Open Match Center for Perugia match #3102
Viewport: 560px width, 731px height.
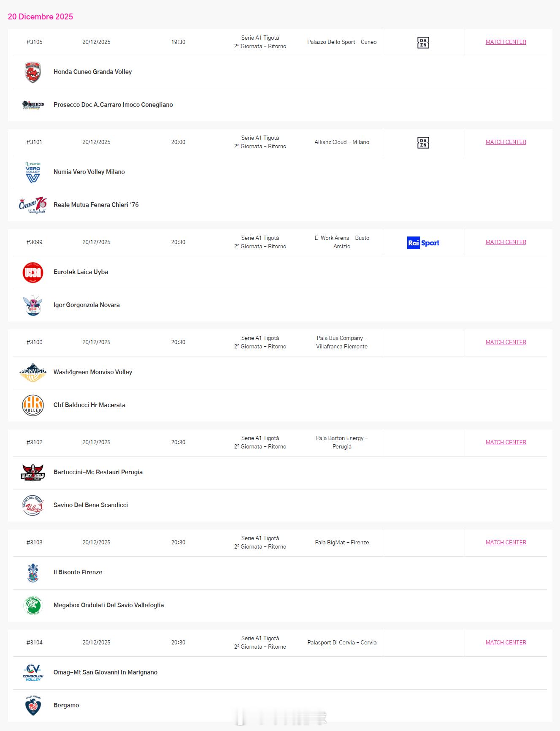click(506, 443)
